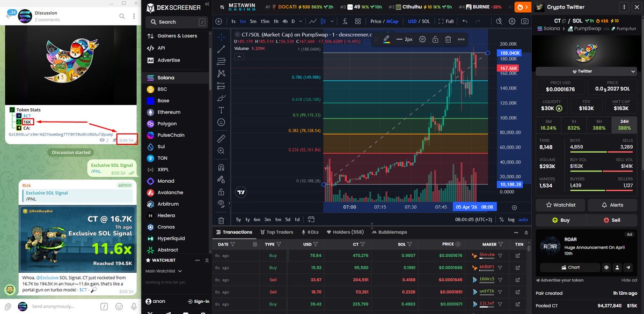644x314 pixels.
Task: Activate the zoom-in magnifier tool
Action: click(222, 151)
